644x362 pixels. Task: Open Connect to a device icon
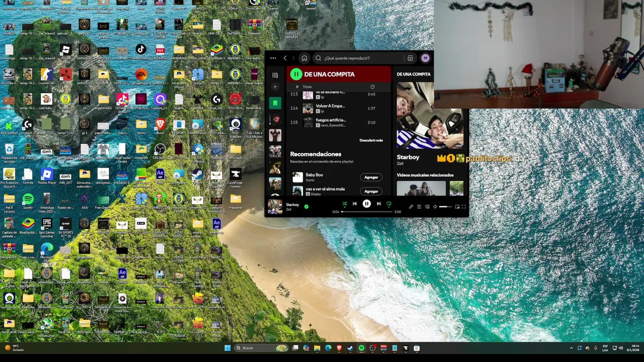[x=427, y=207]
